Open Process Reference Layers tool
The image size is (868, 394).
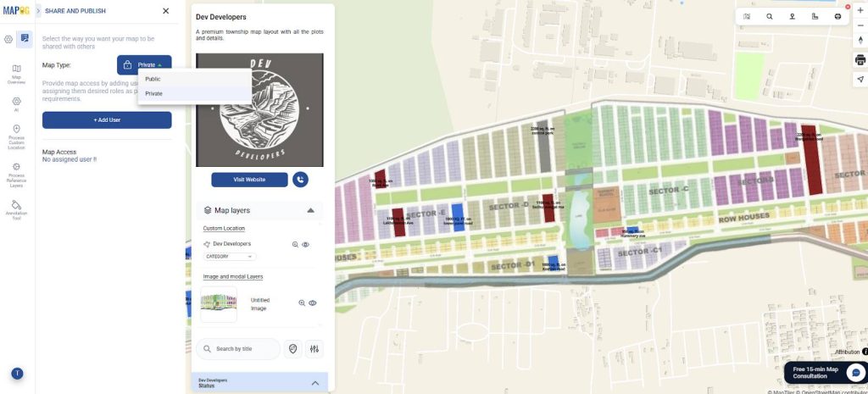pos(16,175)
